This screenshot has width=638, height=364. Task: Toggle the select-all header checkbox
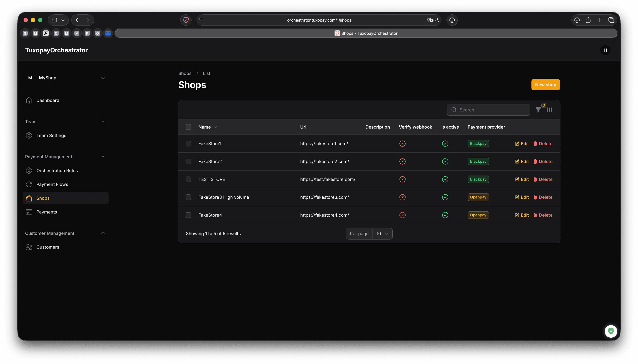(188, 127)
